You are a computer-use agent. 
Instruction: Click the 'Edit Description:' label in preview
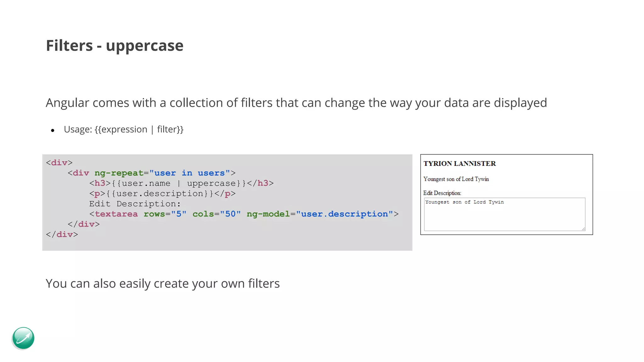tap(442, 193)
